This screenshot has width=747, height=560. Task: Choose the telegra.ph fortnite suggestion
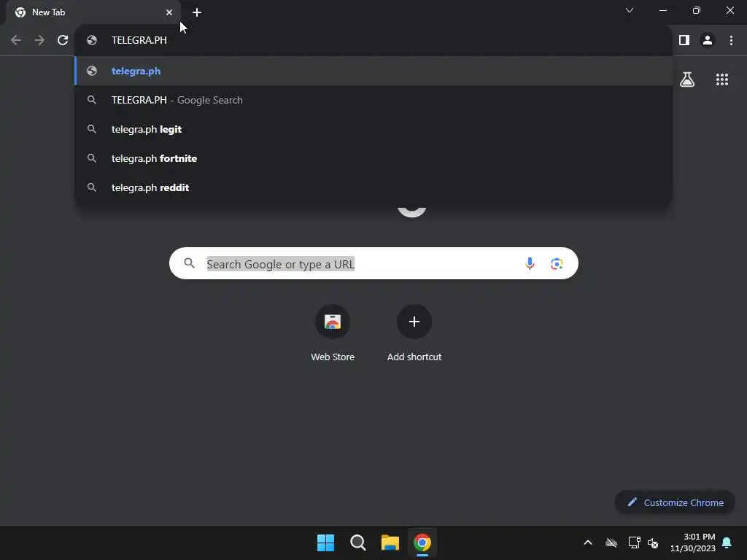coord(373,158)
